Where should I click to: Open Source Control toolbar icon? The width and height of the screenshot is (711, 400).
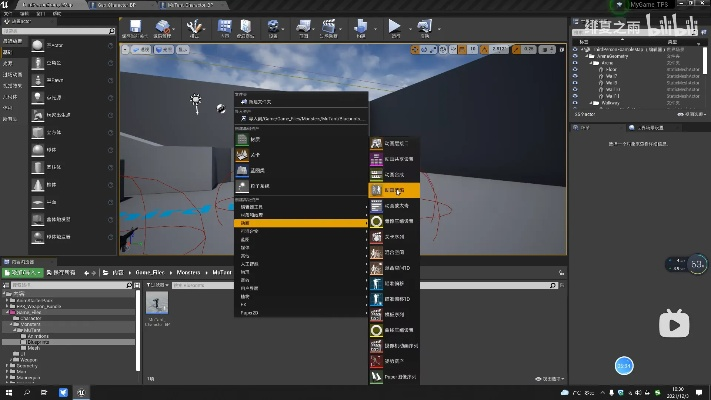(162, 27)
